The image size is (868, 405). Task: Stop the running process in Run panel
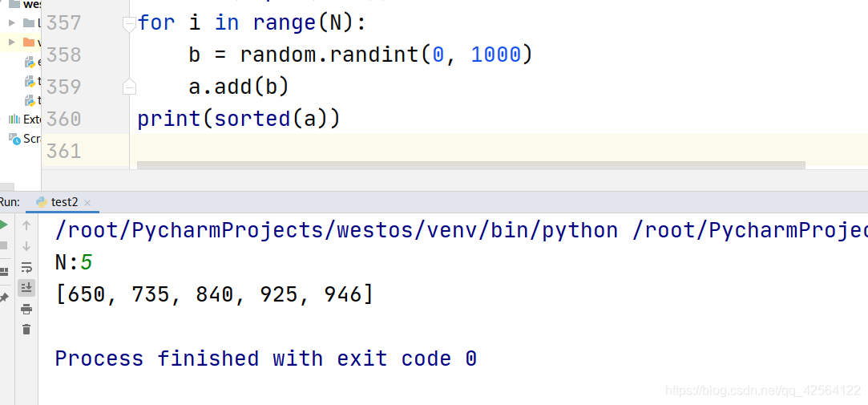pos(2,245)
